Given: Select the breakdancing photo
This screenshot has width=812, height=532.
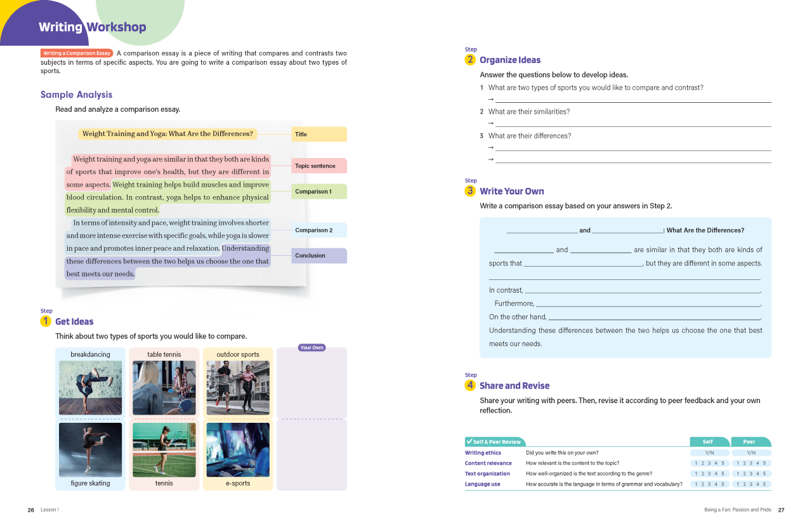Looking at the screenshot, I should pyautogui.click(x=90, y=388).
